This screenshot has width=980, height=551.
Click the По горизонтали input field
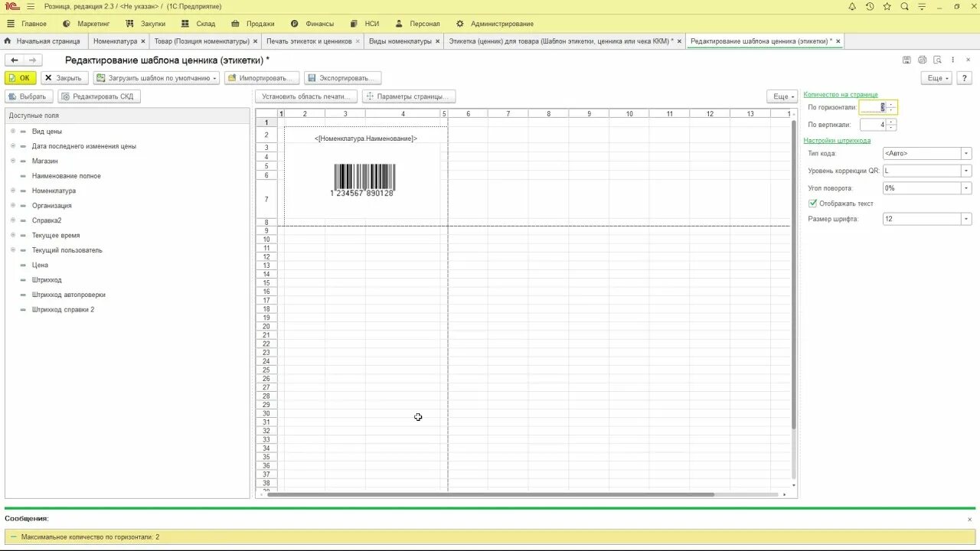pos(874,107)
